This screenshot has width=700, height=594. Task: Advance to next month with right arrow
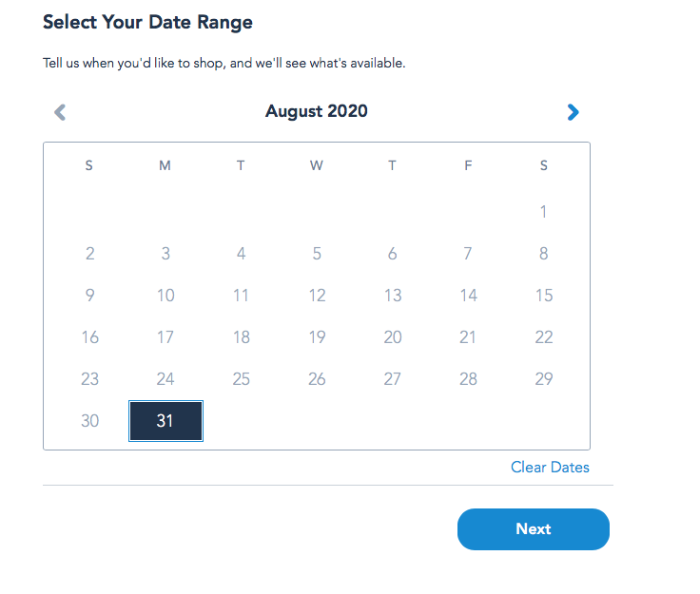pyautogui.click(x=573, y=112)
